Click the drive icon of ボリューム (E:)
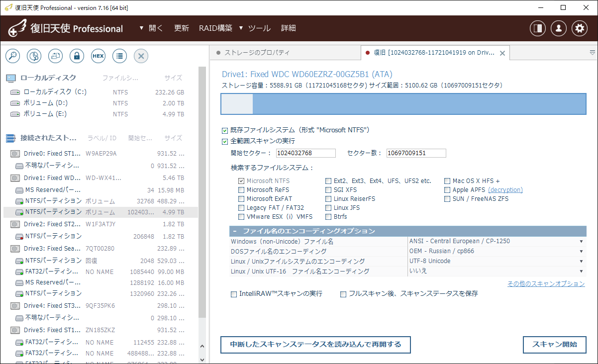This screenshot has height=364, width=598. click(15, 114)
